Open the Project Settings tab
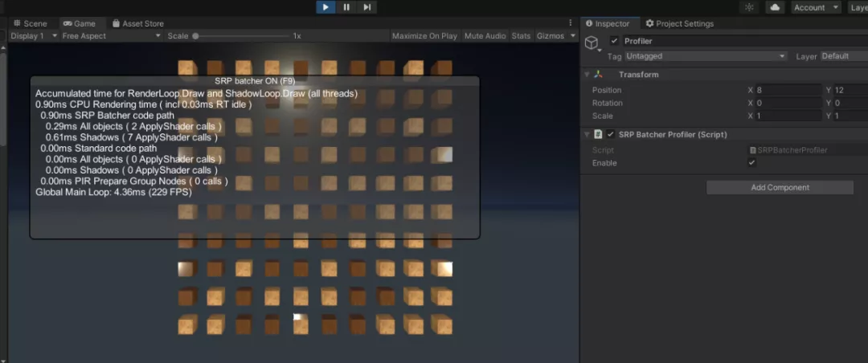This screenshot has width=868, height=363. (x=680, y=23)
